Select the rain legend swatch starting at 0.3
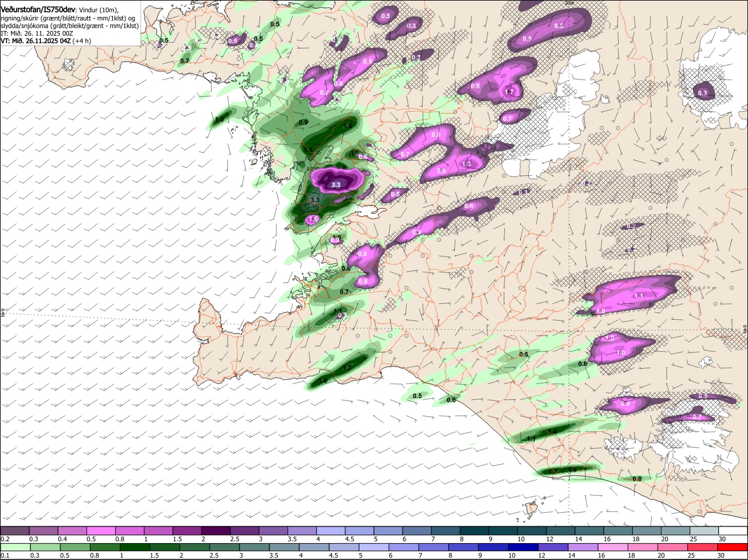This screenshot has width=748, height=560. point(45,548)
